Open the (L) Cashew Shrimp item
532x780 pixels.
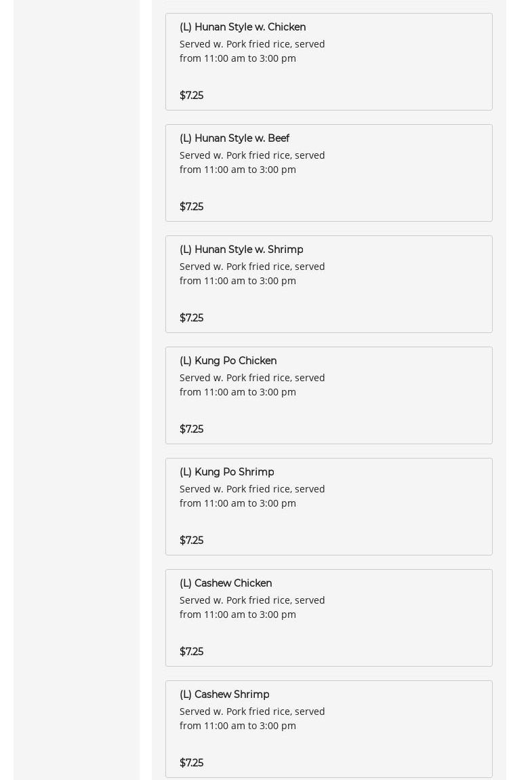click(224, 695)
